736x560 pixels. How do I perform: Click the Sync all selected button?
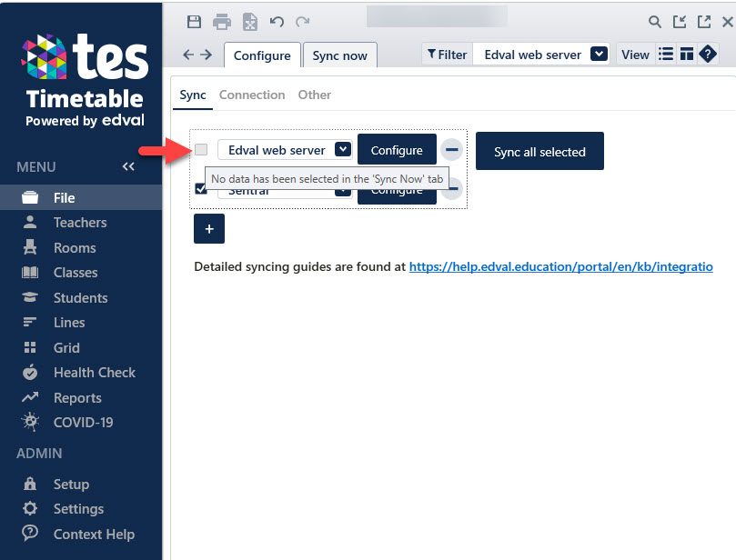click(x=539, y=151)
